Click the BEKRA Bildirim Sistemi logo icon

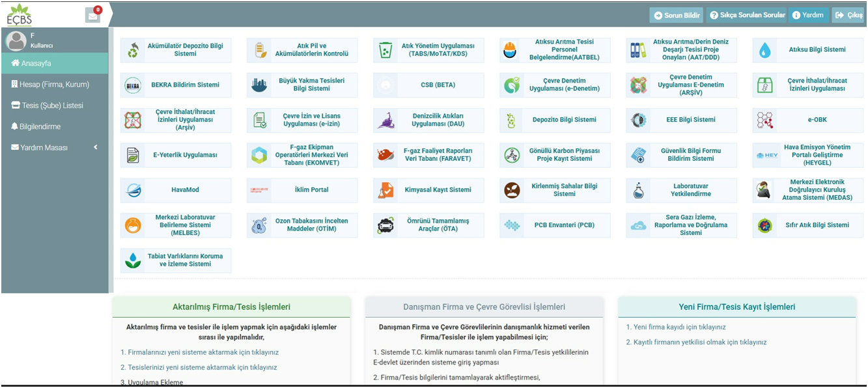(x=133, y=85)
